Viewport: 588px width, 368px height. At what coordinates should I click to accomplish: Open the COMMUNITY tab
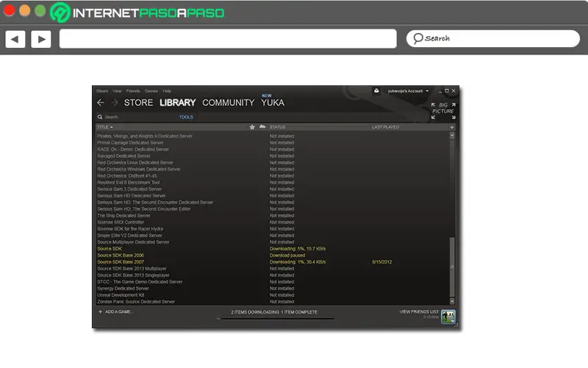pos(228,102)
